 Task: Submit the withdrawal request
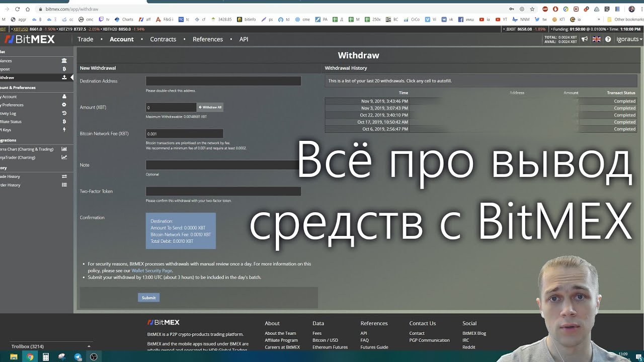click(x=148, y=298)
